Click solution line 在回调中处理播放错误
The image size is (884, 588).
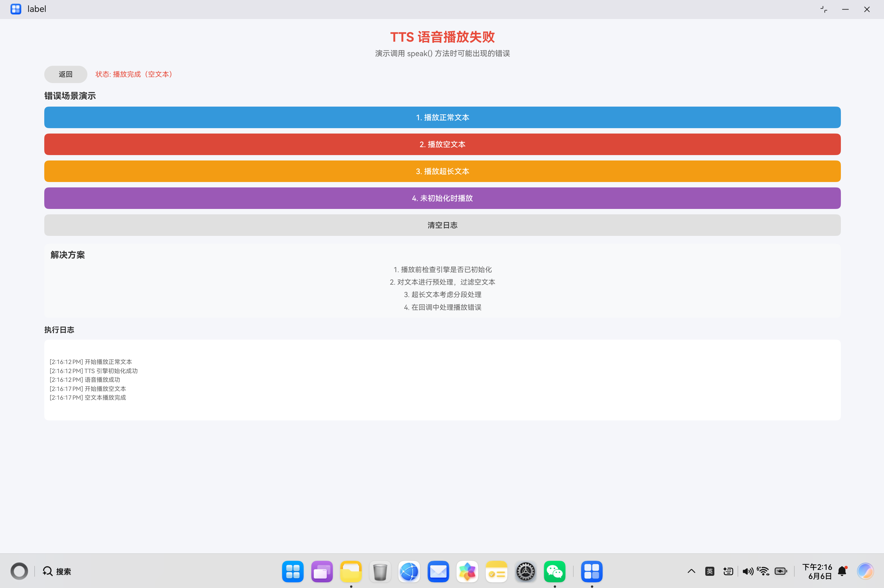pos(442,308)
